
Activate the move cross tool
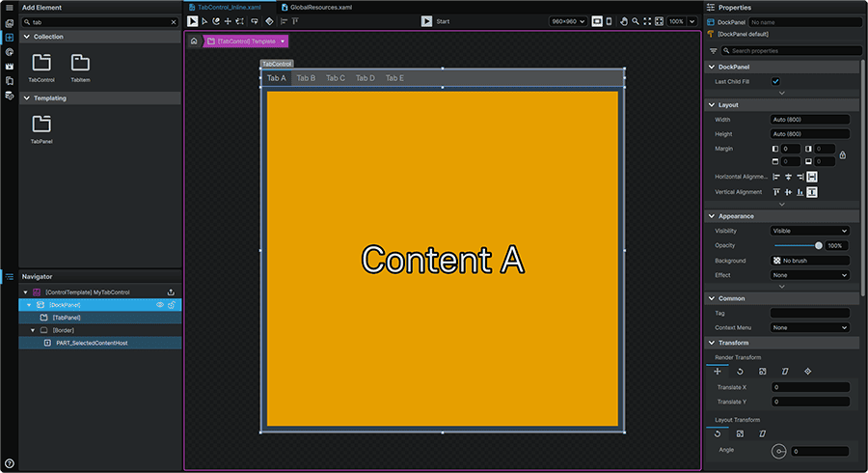[228, 21]
